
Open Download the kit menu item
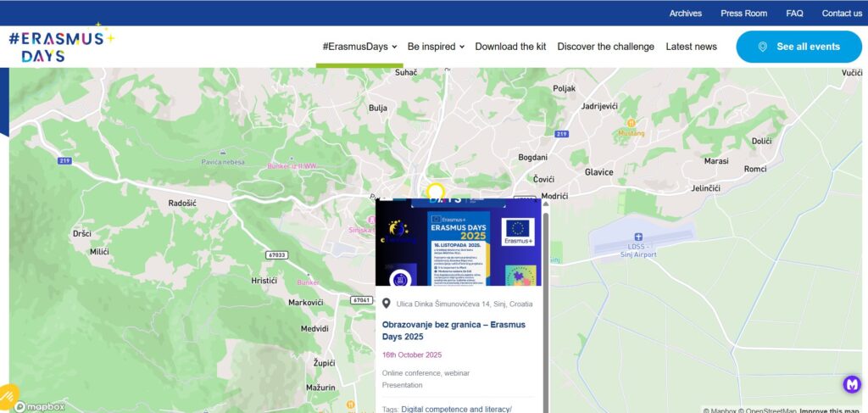pyautogui.click(x=510, y=47)
